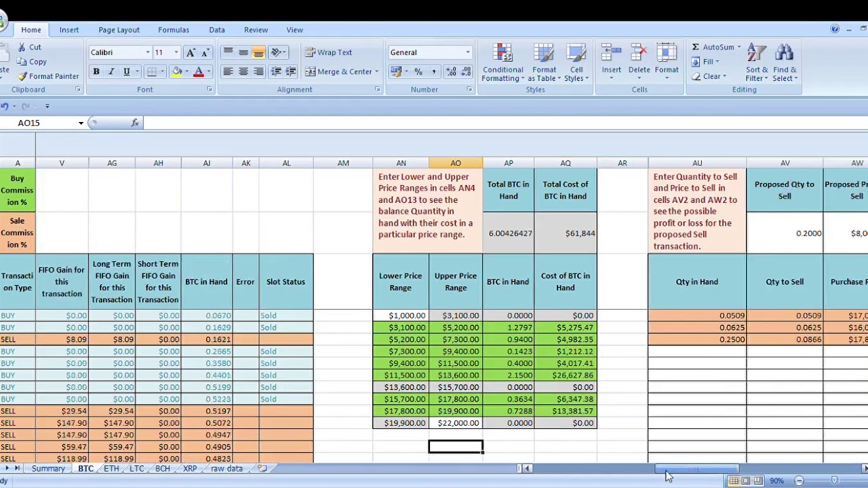Open Fill Color dropdown arrow
Image resolution: width=868 pixels, height=488 pixels.
tap(186, 72)
